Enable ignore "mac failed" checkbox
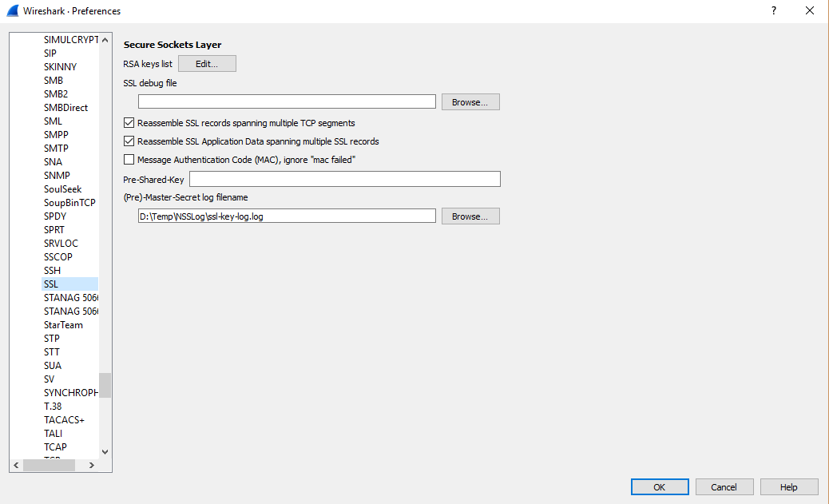 tap(129, 160)
